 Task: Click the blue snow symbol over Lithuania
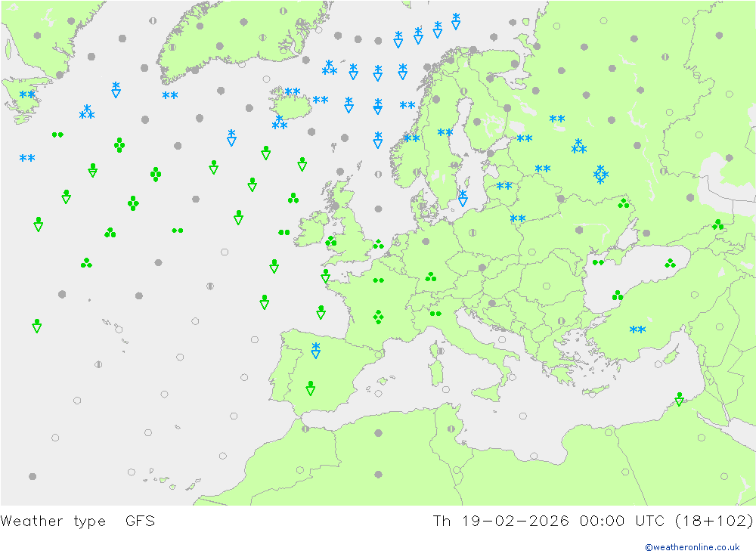(x=503, y=186)
